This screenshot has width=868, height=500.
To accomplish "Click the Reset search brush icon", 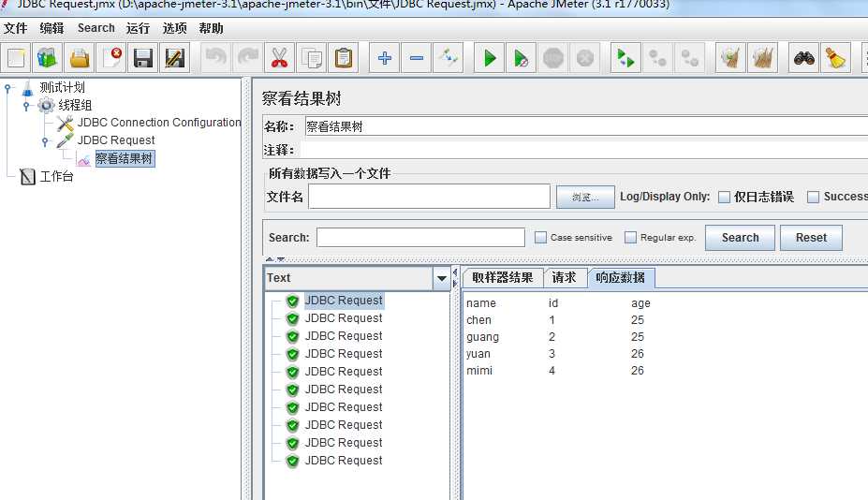I will pos(835,58).
